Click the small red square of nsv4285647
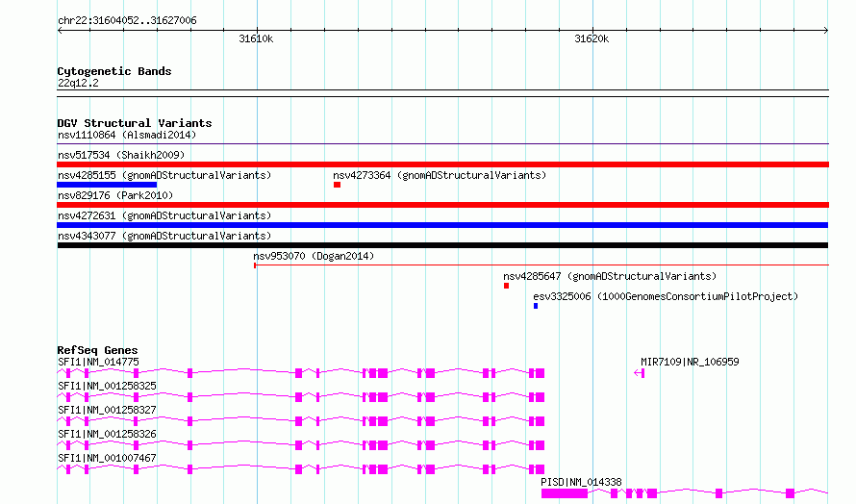 [506, 286]
